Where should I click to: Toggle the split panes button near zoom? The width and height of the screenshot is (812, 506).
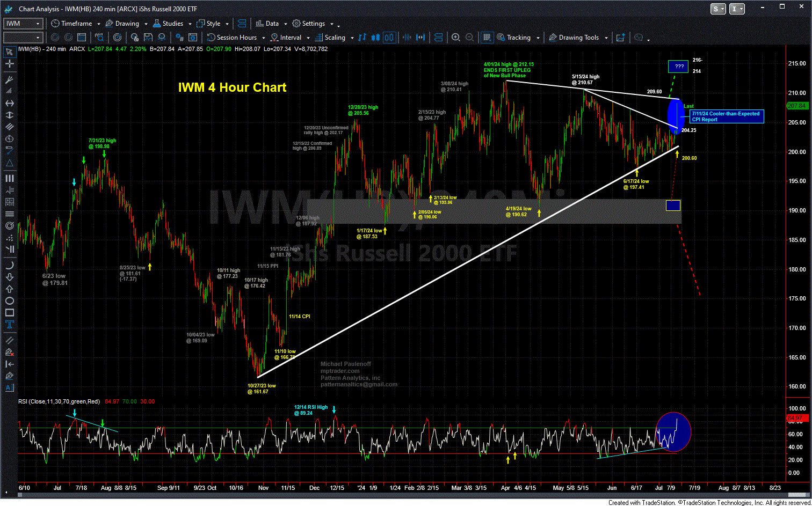pyautogui.click(x=438, y=38)
